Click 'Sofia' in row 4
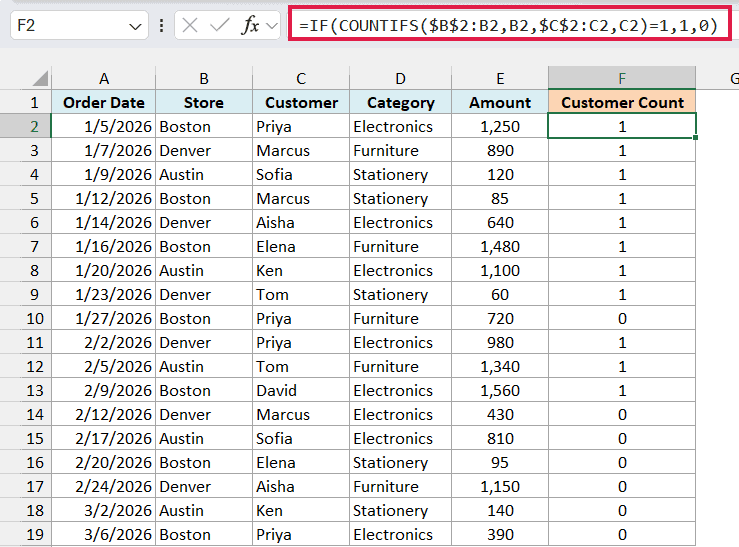The image size is (739, 547). pos(301,174)
